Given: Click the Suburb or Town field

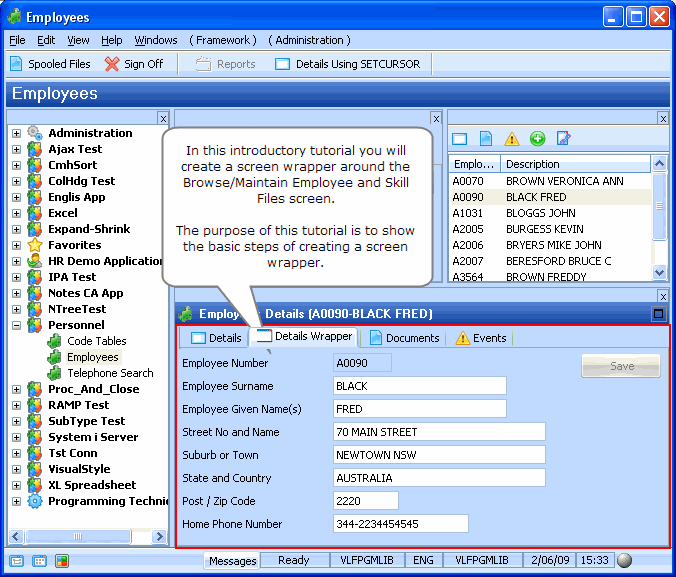Looking at the screenshot, I should 439,455.
